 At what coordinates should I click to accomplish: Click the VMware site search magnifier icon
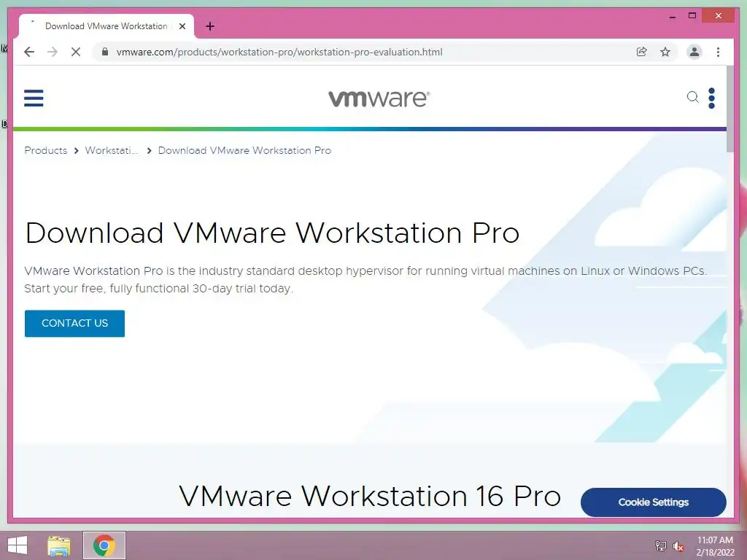693,98
